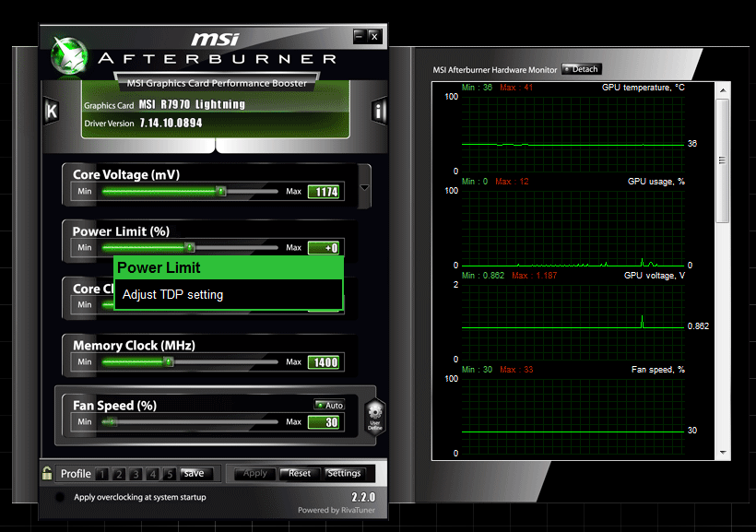Detach the Hardware Monitor window
The image size is (756, 532).
(582, 69)
